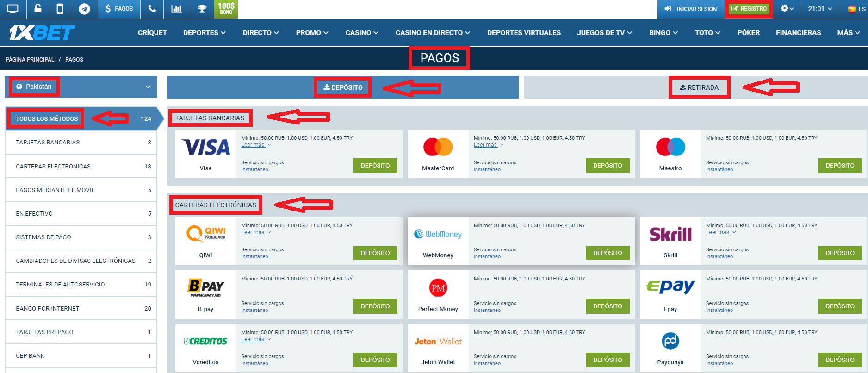Open the bar chart statistics icon
The image size is (868, 373).
click(177, 9)
